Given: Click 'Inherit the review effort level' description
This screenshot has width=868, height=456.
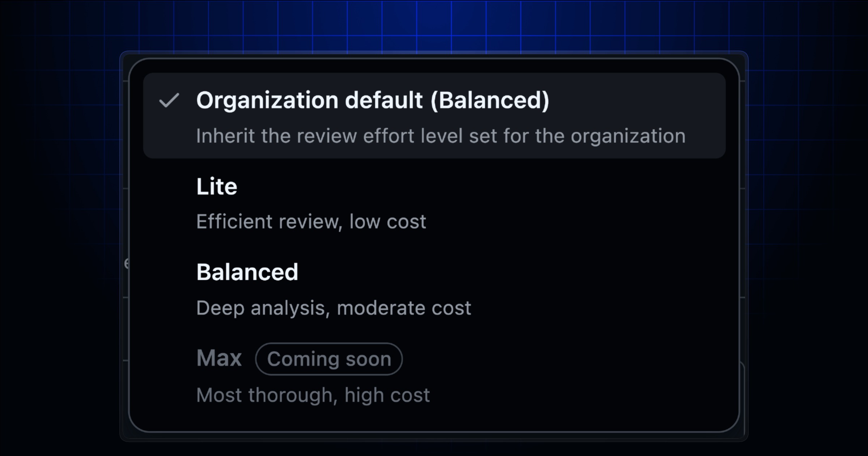Looking at the screenshot, I should point(441,136).
